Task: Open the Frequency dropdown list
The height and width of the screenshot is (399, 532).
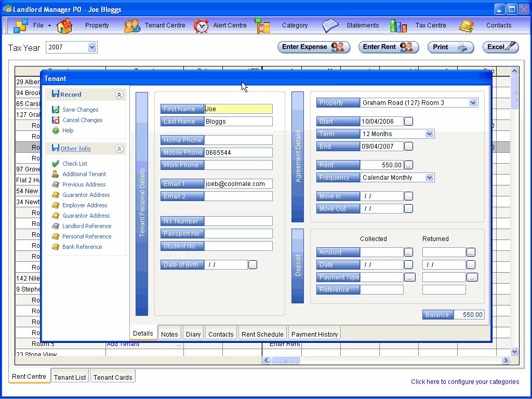Action: pos(429,178)
